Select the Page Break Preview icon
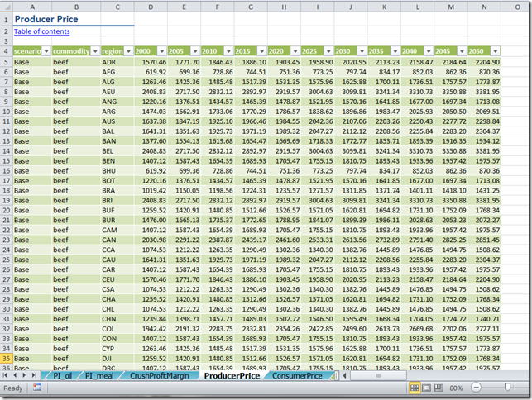 pos(439,388)
